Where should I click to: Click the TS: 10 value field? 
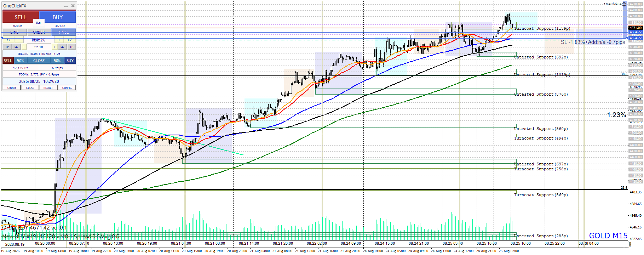(x=39, y=47)
